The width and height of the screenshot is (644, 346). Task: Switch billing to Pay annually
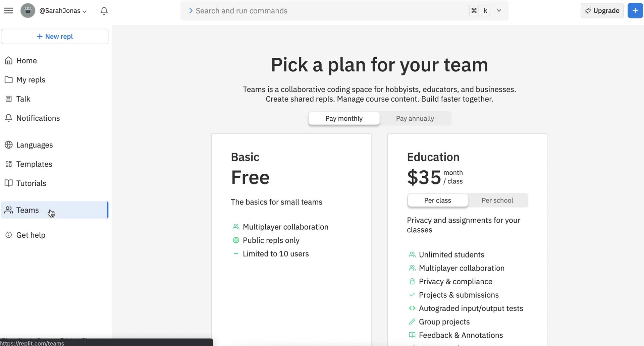(x=415, y=118)
